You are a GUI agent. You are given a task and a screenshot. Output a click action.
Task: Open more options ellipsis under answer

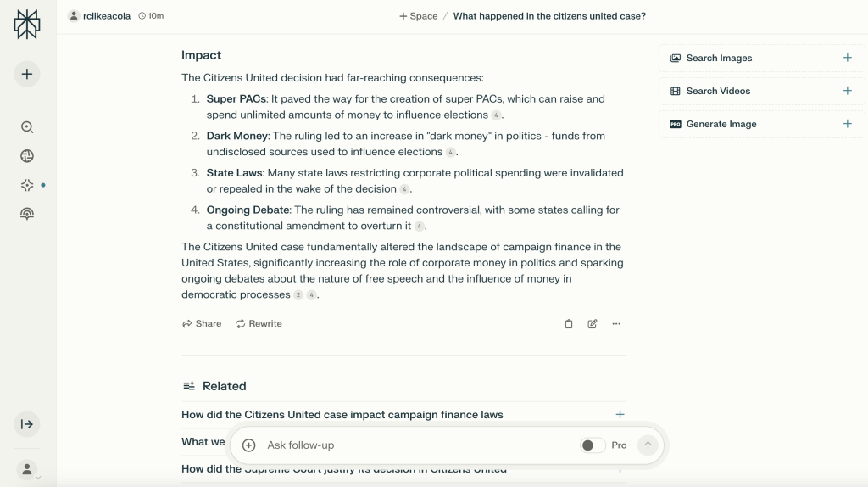(616, 324)
